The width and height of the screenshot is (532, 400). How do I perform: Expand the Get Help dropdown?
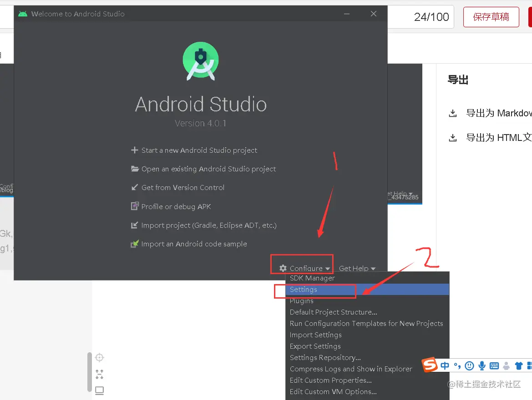tap(357, 268)
